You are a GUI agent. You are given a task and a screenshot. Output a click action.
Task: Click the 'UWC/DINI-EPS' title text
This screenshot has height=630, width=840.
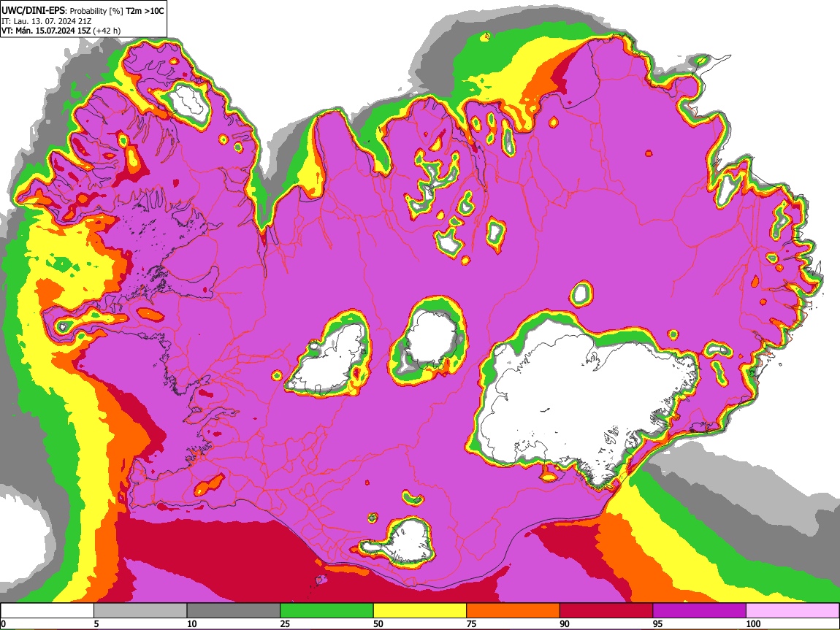pos(34,11)
